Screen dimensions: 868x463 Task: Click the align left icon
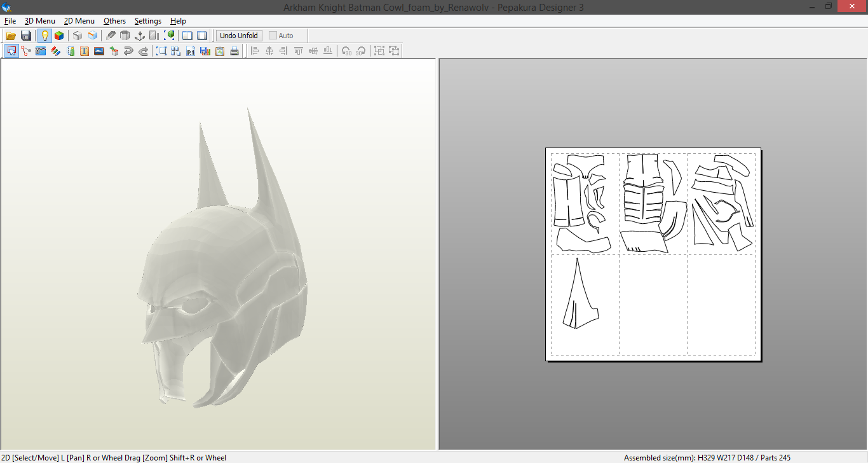point(255,51)
